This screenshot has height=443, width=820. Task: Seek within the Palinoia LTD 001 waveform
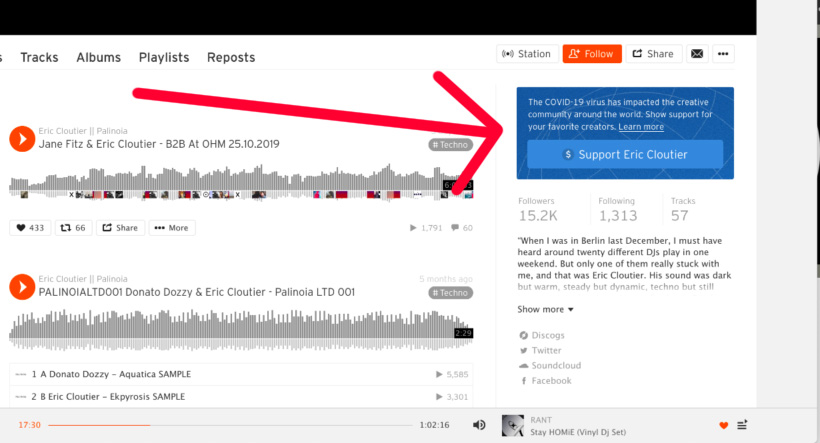tap(241, 330)
